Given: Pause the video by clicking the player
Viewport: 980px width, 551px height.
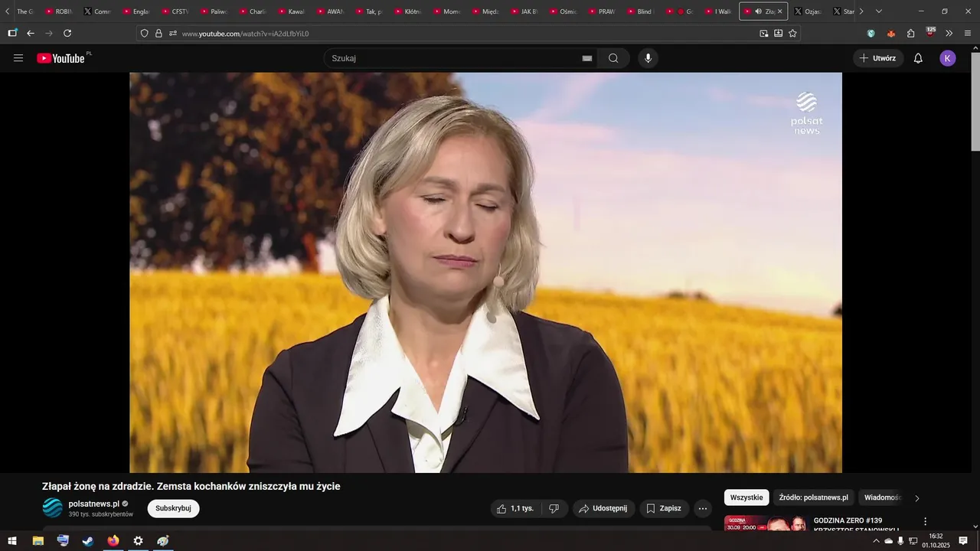Looking at the screenshot, I should click(485, 272).
